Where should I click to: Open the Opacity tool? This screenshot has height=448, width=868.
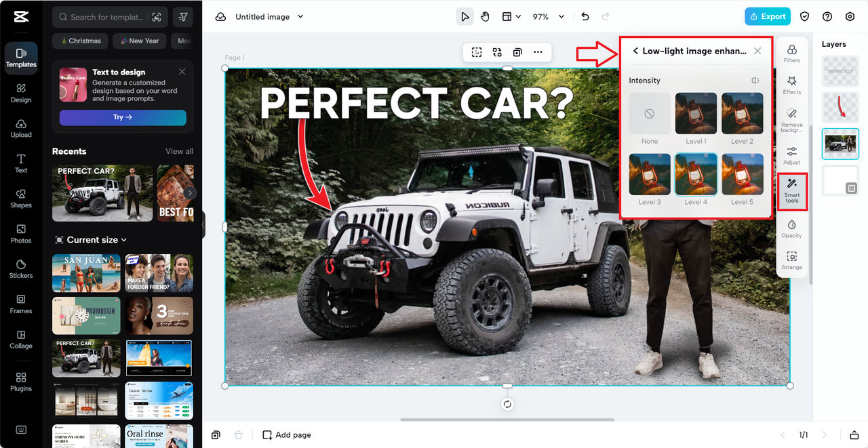pos(791,228)
